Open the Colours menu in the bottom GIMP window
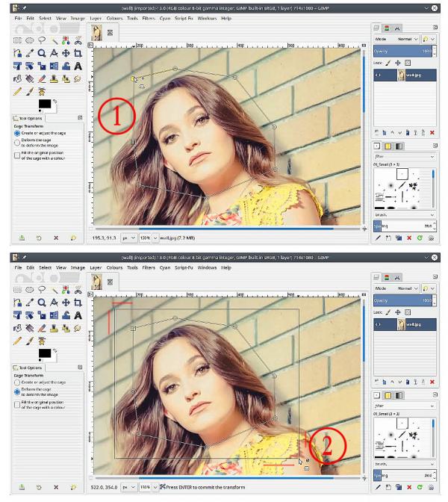This screenshot has width=448, height=502. pos(114,267)
